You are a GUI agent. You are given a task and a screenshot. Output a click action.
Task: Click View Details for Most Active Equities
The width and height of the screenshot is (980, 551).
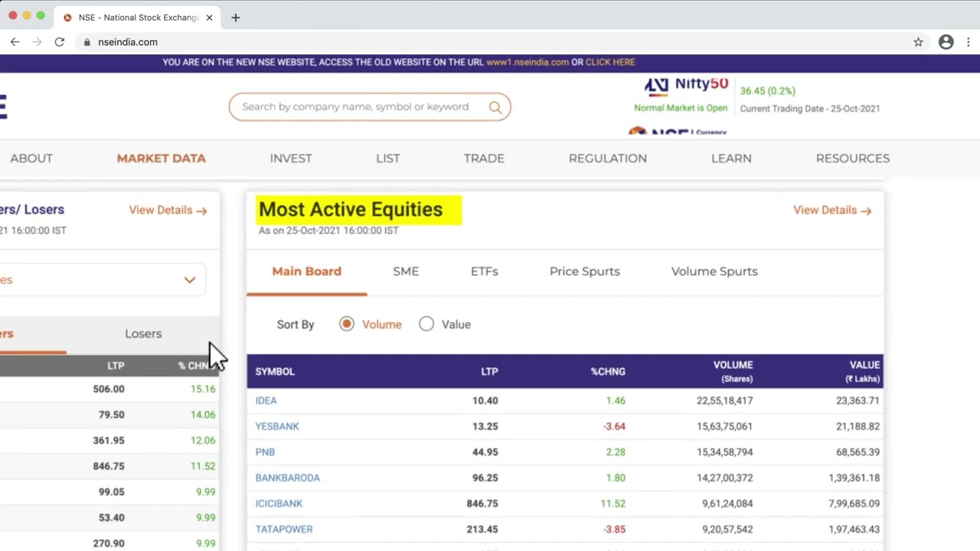832,210
